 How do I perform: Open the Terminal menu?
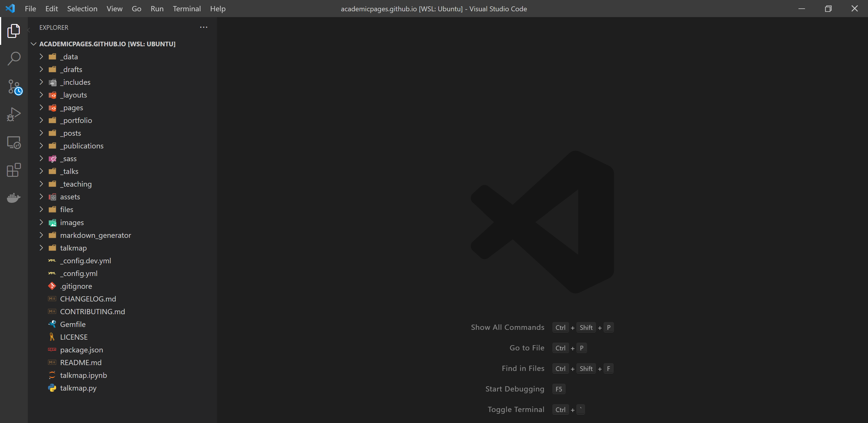186,9
